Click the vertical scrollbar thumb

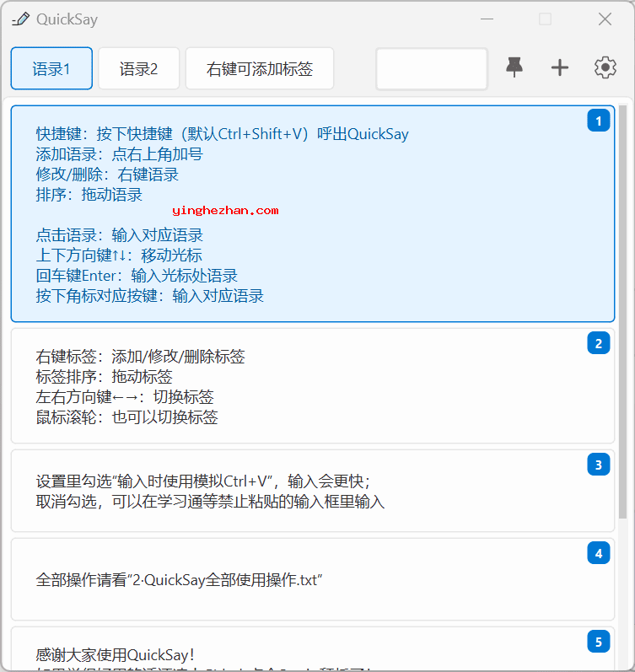click(622, 312)
